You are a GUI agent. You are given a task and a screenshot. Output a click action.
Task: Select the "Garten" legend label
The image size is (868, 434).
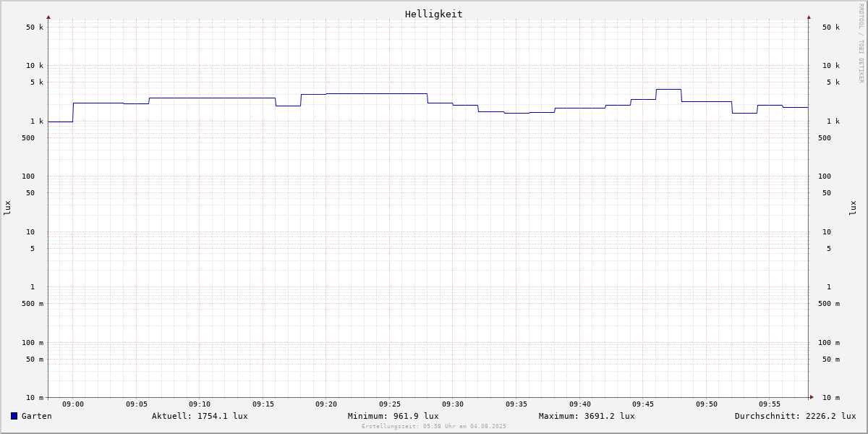37,416
